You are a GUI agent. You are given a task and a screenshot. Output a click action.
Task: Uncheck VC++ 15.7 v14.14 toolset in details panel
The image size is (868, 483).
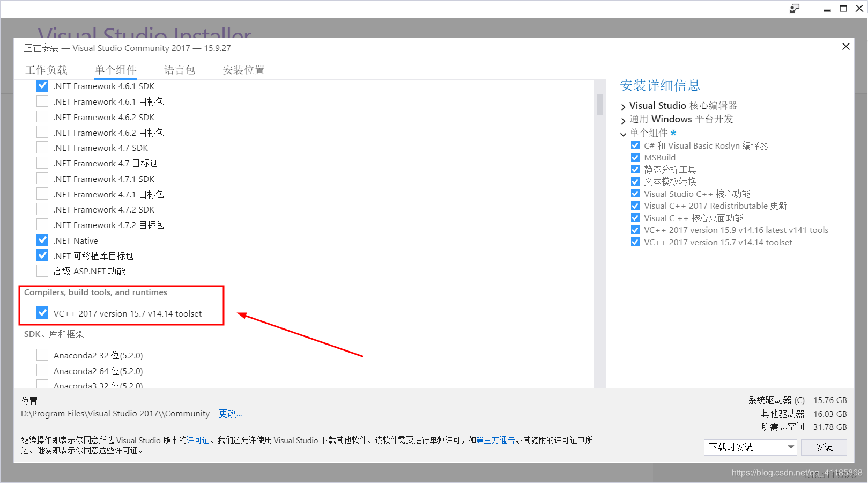635,242
